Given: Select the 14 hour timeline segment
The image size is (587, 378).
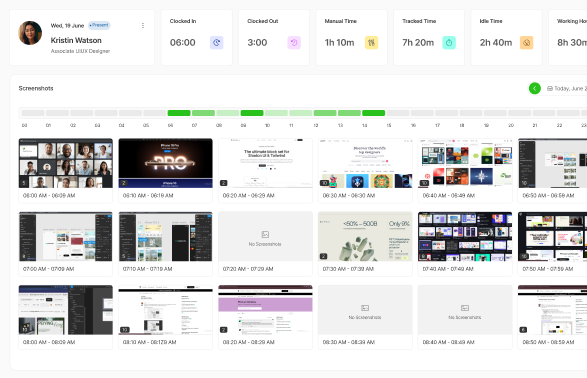Looking at the screenshot, I should (x=374, y=113).
